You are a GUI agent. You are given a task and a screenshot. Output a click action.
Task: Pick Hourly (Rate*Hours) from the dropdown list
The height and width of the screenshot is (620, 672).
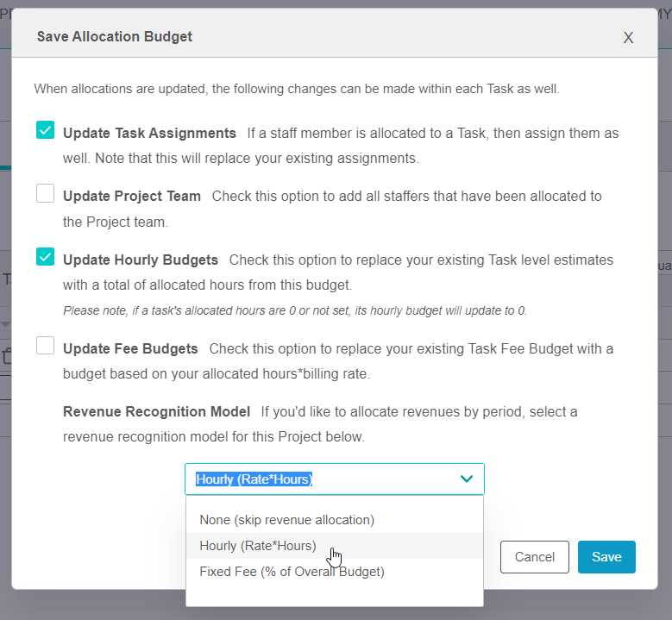pos(258,546)
